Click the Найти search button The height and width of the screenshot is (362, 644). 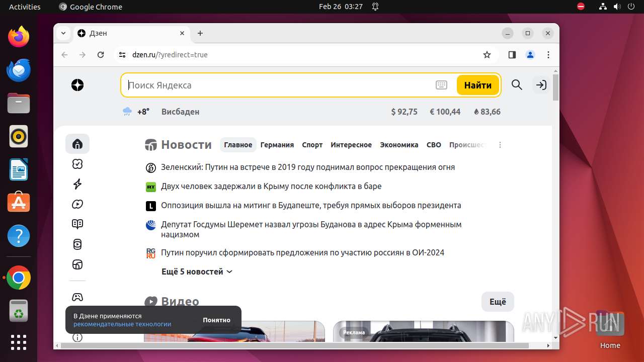[x=478, y=85]
